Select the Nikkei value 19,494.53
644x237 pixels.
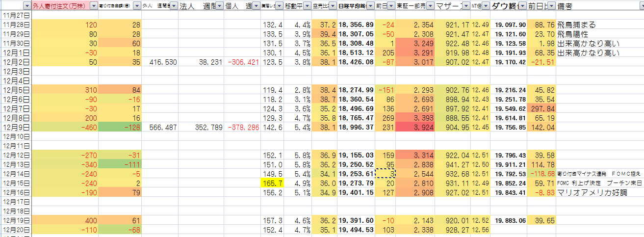pos(356,229)
